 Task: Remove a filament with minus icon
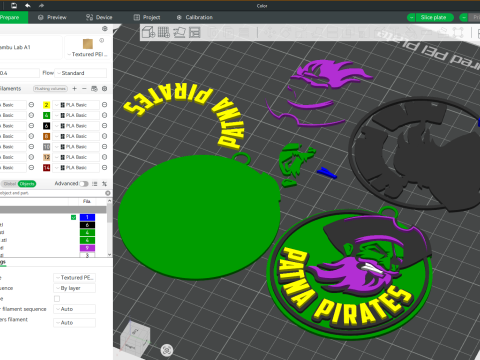pos(84,88)
